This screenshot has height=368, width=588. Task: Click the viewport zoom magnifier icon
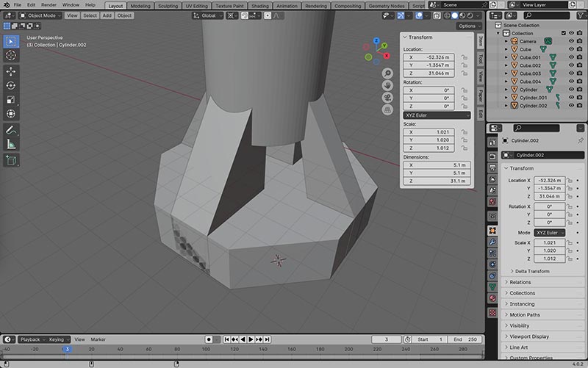[x=387, y=73]
